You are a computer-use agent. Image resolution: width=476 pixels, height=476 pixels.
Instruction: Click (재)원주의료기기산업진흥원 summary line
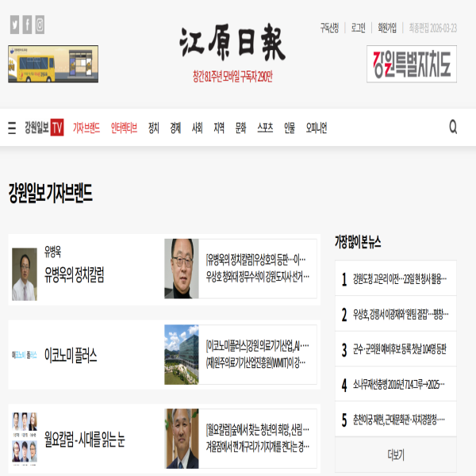point(255,363)
